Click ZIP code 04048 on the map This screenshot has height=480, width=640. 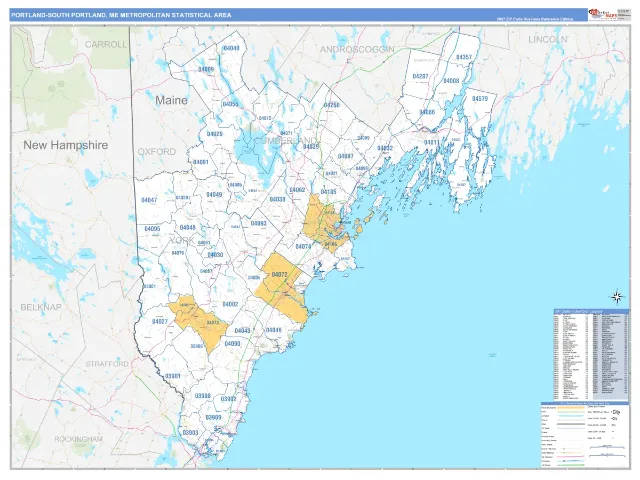187,227
